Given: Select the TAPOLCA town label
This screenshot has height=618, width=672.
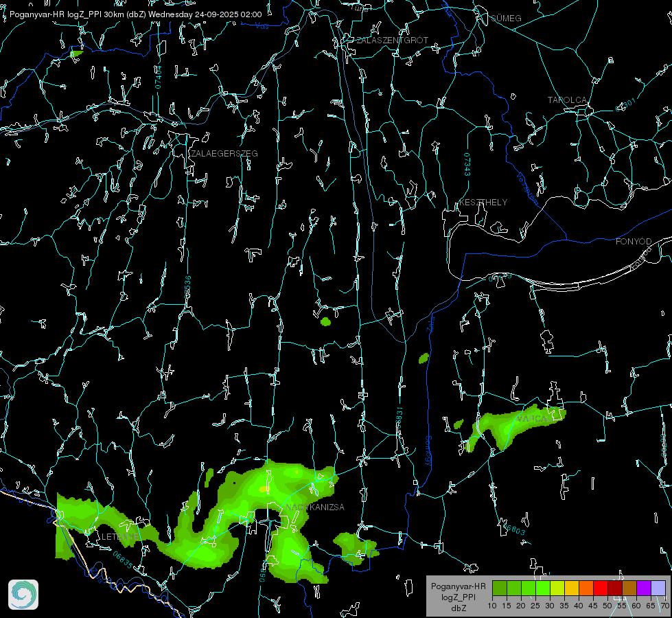Looking at the screenshot, I should [x=568, y=100].
